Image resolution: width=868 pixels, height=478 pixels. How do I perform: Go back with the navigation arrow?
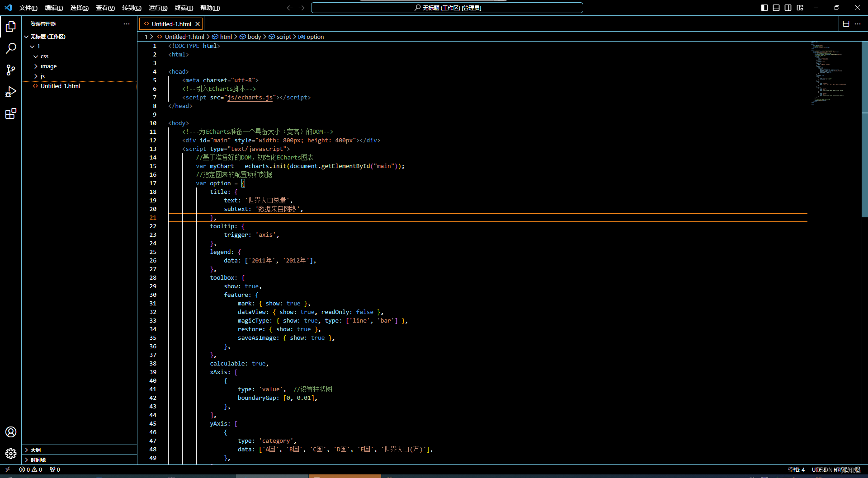[290, 8]
